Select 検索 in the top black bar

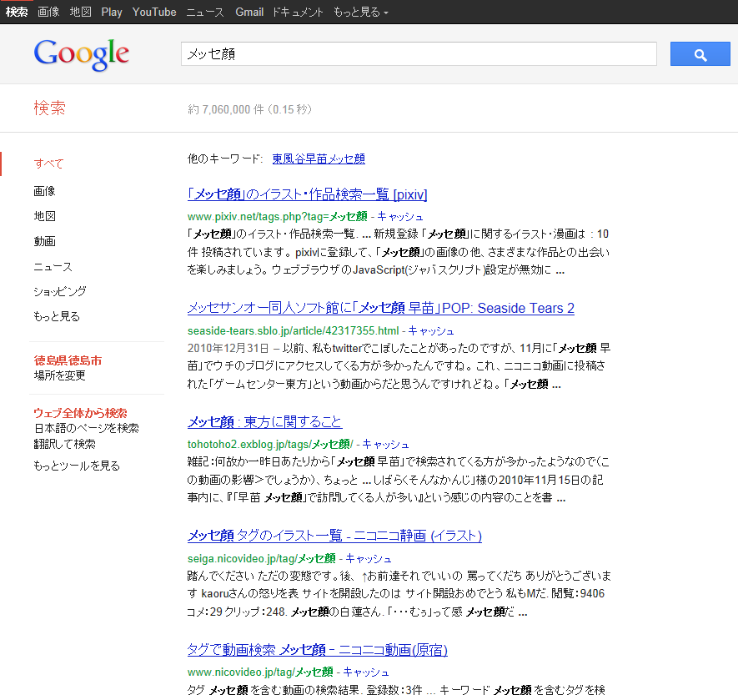pyautogui.click(x=17, y=12)
